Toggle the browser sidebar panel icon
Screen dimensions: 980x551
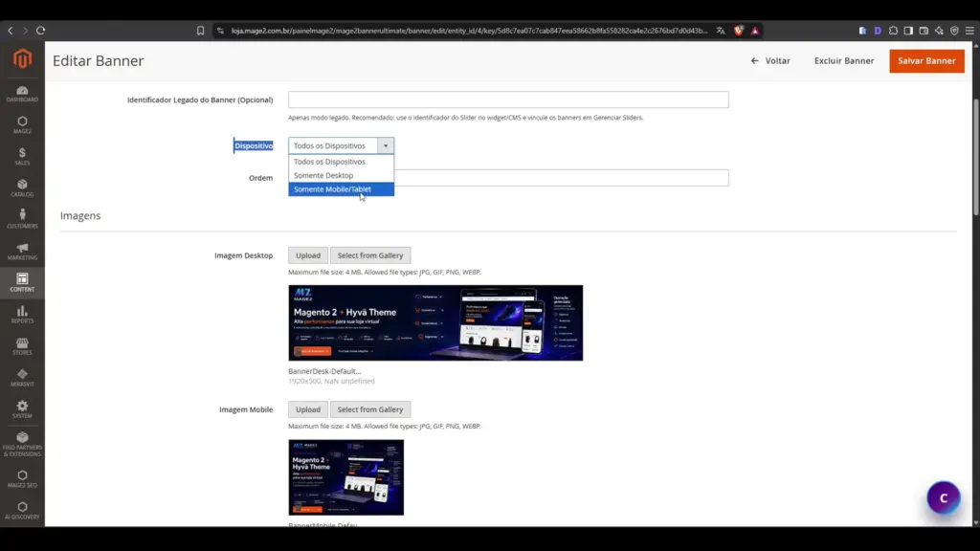(908, 31)
